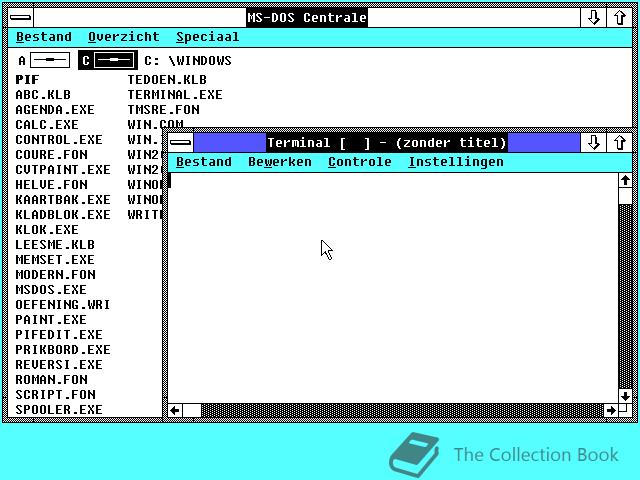Maximize the Terminal window with up arrow

click(x=620, y=142)
